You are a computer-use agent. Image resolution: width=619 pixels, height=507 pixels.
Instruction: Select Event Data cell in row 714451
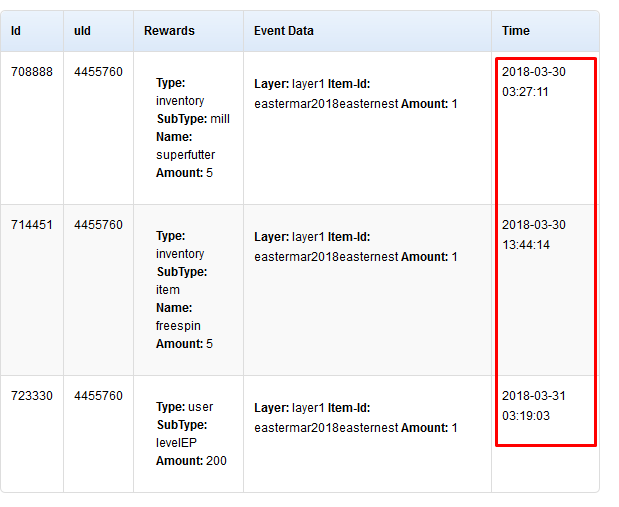(x=356, y=247)
